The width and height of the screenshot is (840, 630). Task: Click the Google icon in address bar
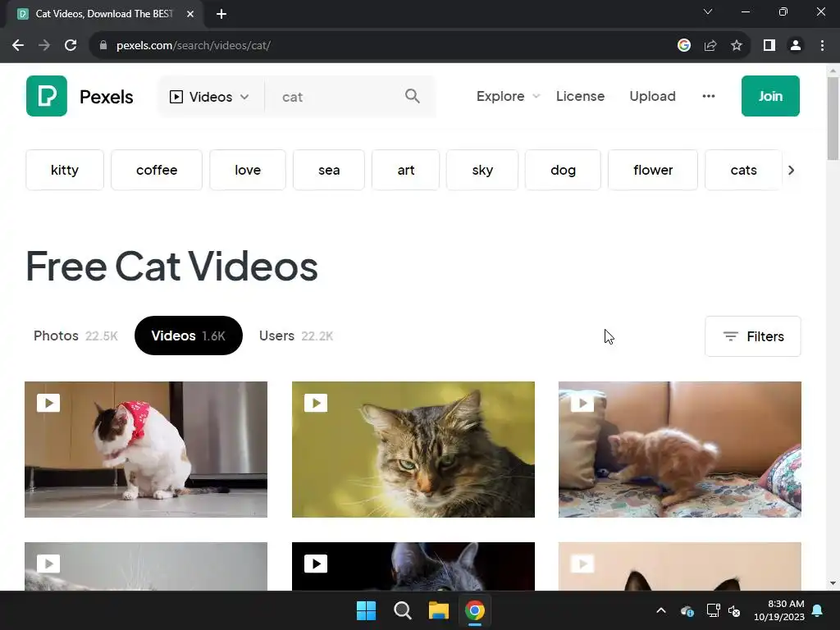pos(683,46)
